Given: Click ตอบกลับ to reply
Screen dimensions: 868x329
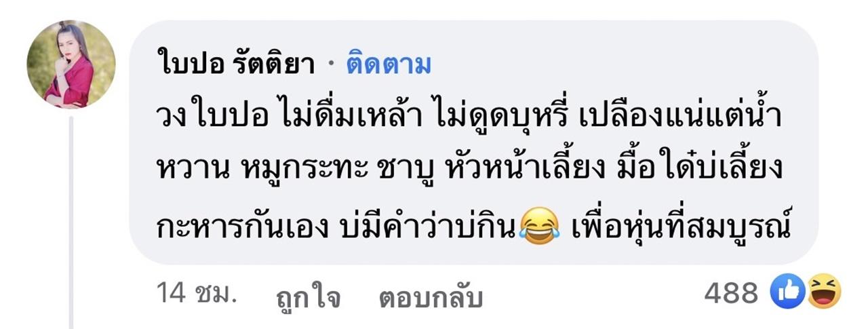Looking at the screenshot, I should [431, 297].
